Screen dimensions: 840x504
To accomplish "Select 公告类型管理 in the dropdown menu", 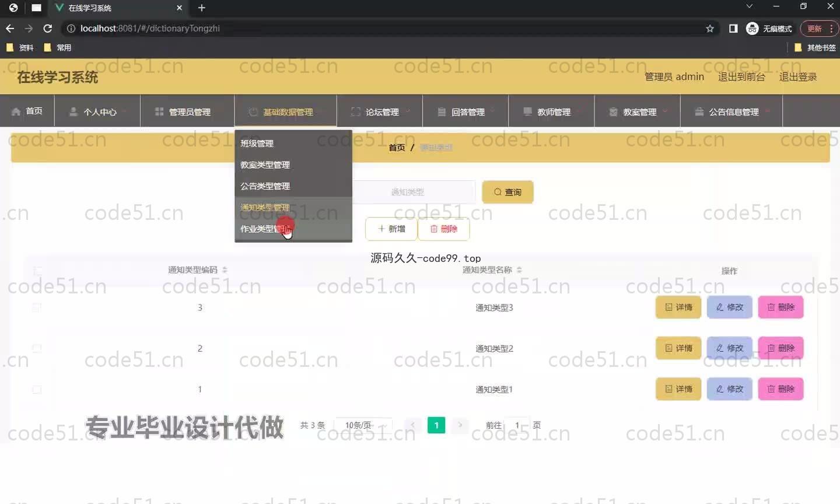I will tap(293, 186).
